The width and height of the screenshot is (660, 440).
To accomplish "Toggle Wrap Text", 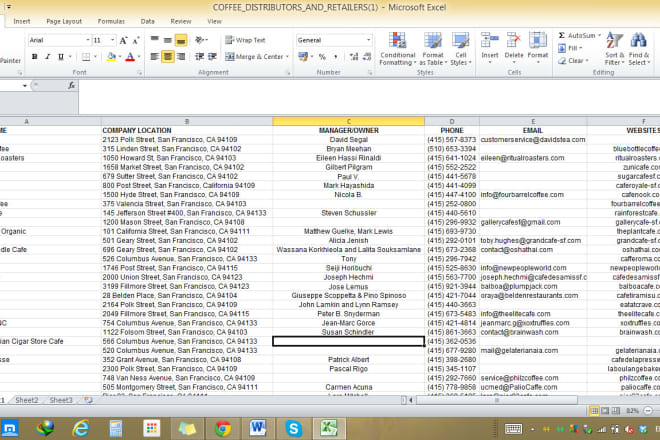I will pyautogui.click(x=245, y=40).
